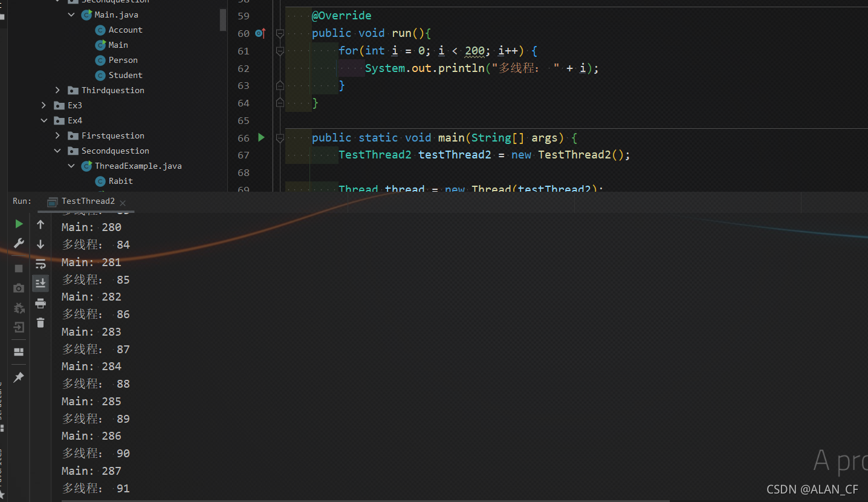Image resolution: width=868 pixels, height=502 pixels.
Task: Click console line 'Main: 282'
Action: click(x=91, y=297)
